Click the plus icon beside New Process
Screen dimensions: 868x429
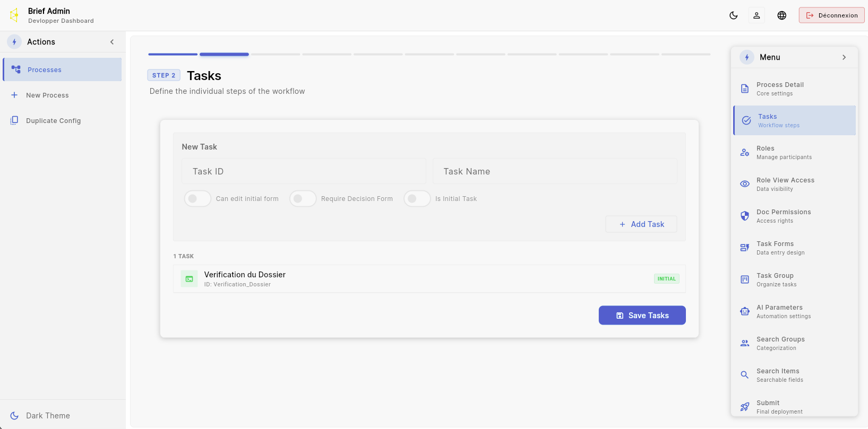14,95
